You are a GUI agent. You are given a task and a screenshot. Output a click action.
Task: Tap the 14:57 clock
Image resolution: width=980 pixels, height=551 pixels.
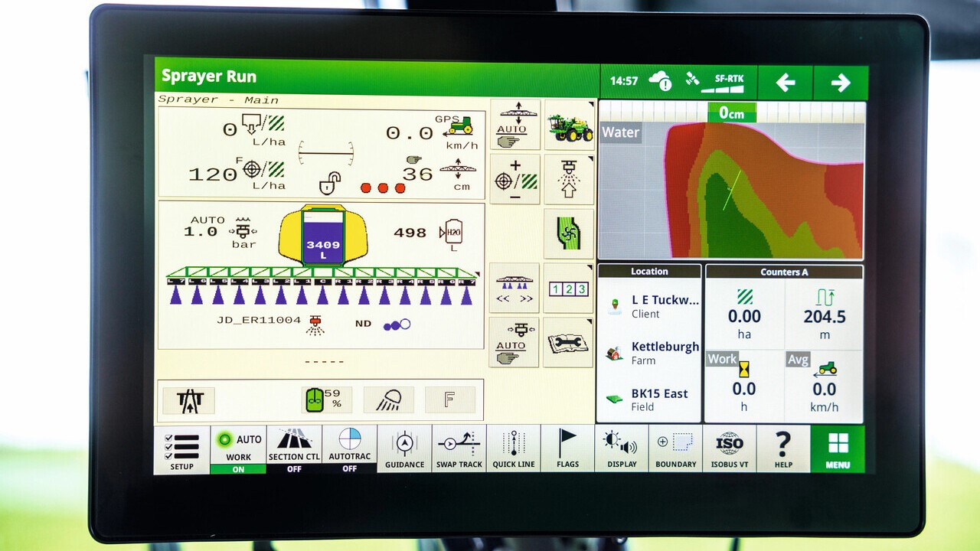(x=624, y=81)
